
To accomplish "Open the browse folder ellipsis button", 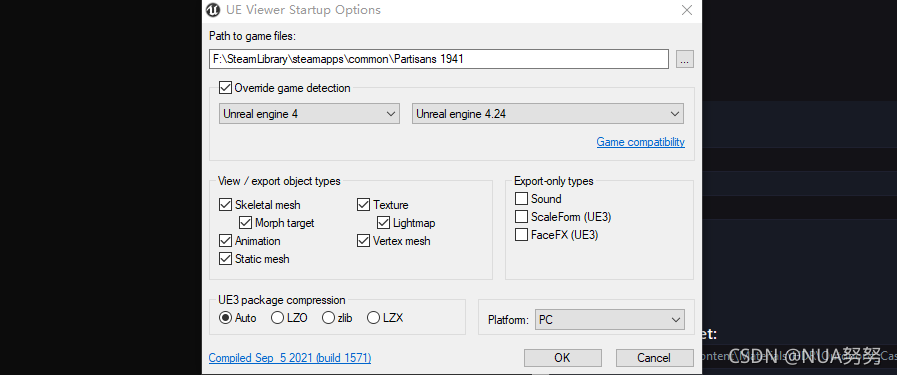I will 685,59.
